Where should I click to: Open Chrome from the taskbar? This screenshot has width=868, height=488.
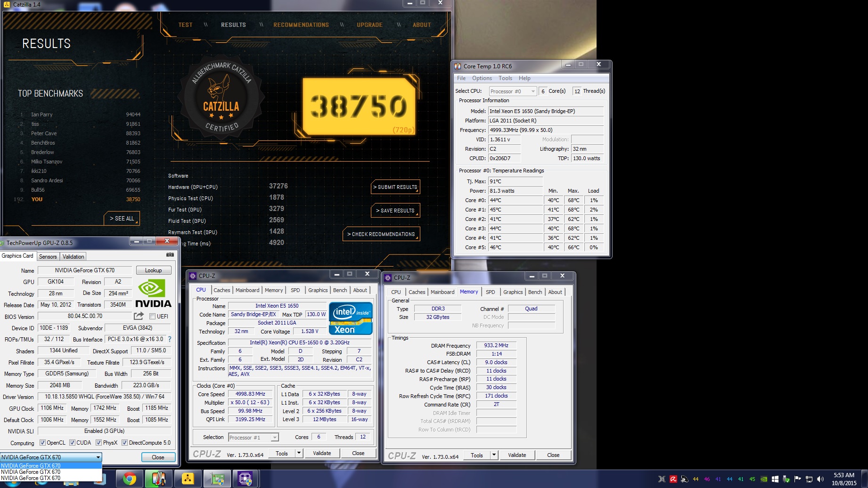pyautogui.click(x=130, y=479)
